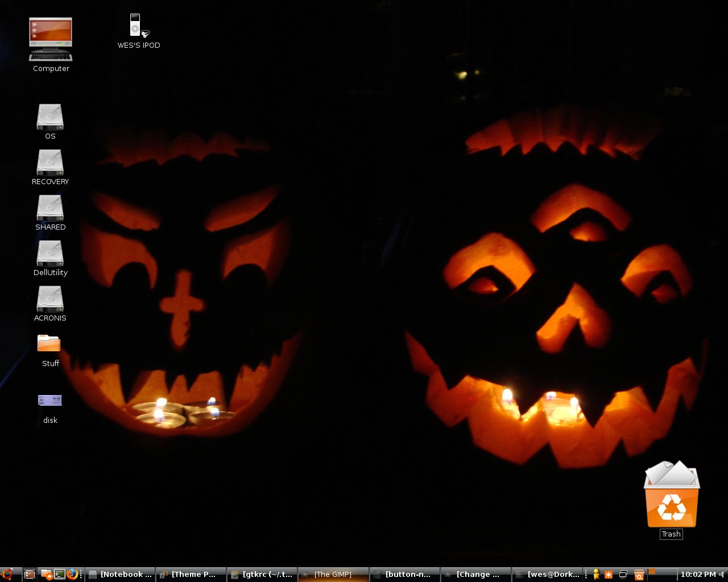Screen dimensions: 728x582
Task: Click the show desktop panel icon
Action: pyautogui.click(x=29, y=574)
